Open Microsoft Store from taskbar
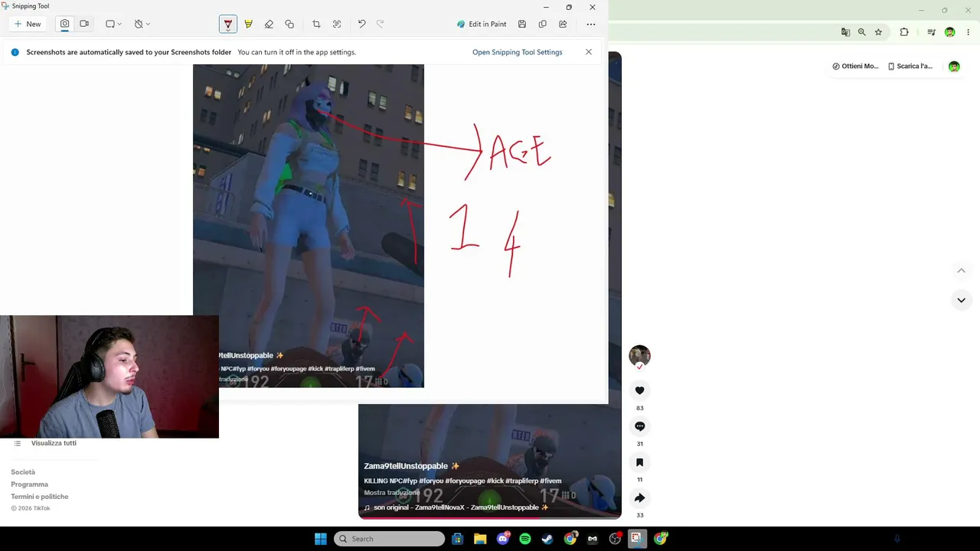 (457, 539)
